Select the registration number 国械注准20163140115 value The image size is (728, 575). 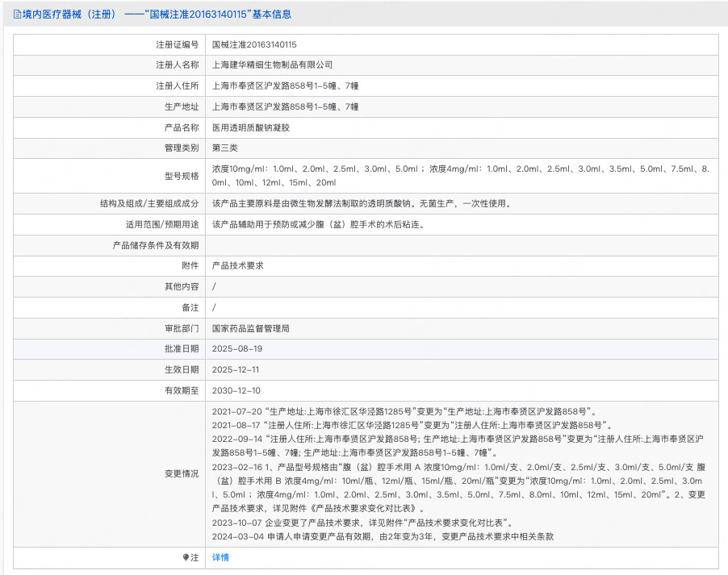click(254, 44)
